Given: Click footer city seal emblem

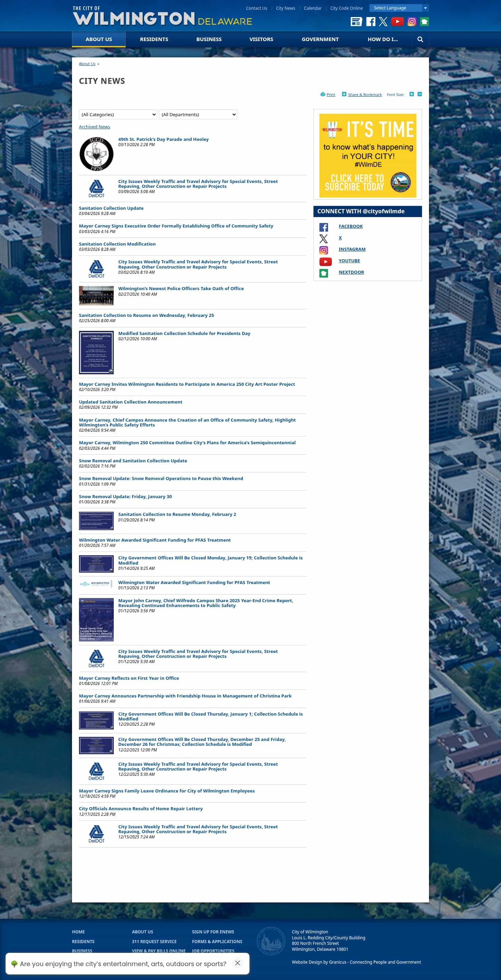Looking at the screenshot, I should pos(270,941).
